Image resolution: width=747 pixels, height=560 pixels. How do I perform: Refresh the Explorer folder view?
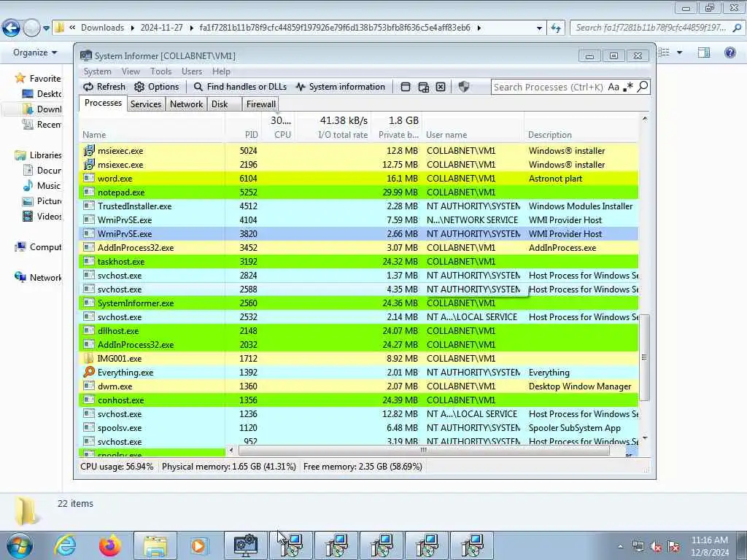point(556,28)
